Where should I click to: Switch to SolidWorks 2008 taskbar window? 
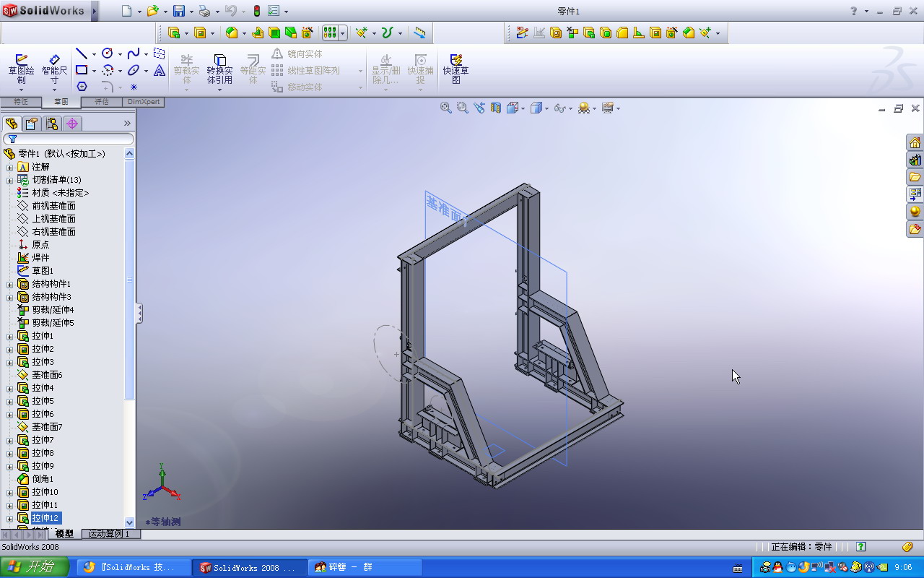click(x=249, y=567)
